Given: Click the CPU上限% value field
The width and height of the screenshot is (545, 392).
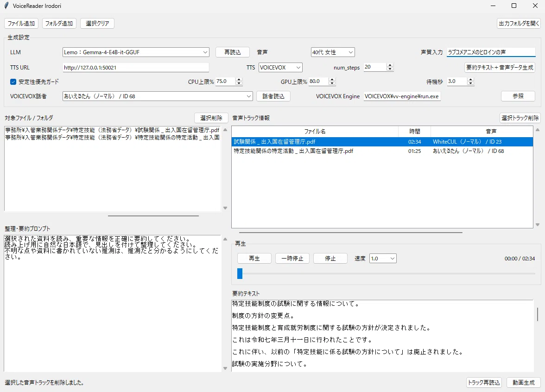Looking at the screenshot, I should pos(225,82).
